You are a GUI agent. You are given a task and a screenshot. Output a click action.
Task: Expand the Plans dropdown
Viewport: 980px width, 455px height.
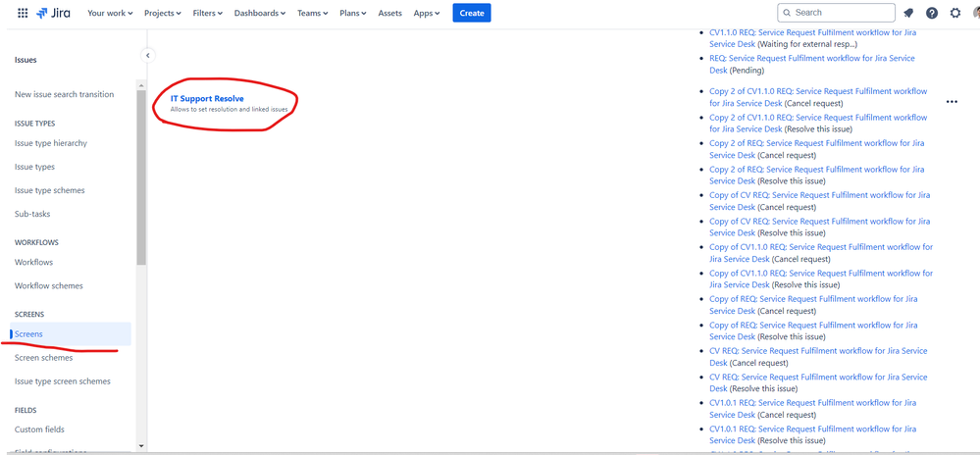click(353, 13)
